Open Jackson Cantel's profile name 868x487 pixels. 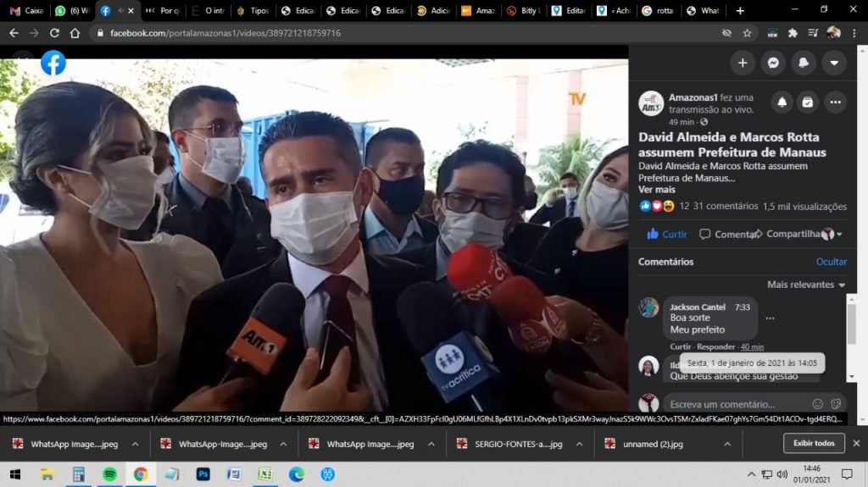click(x=698, y=307)
